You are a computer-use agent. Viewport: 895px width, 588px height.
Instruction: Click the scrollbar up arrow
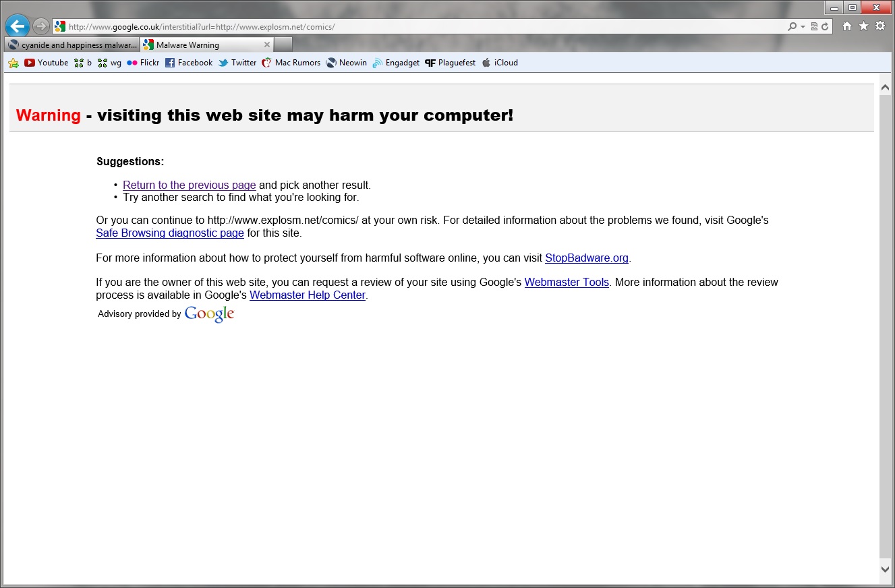click(886, 88)
